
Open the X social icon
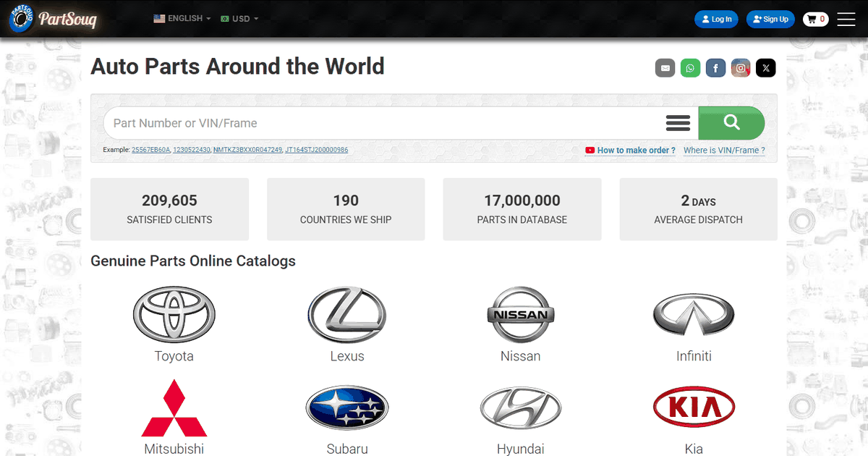[766, 69]
